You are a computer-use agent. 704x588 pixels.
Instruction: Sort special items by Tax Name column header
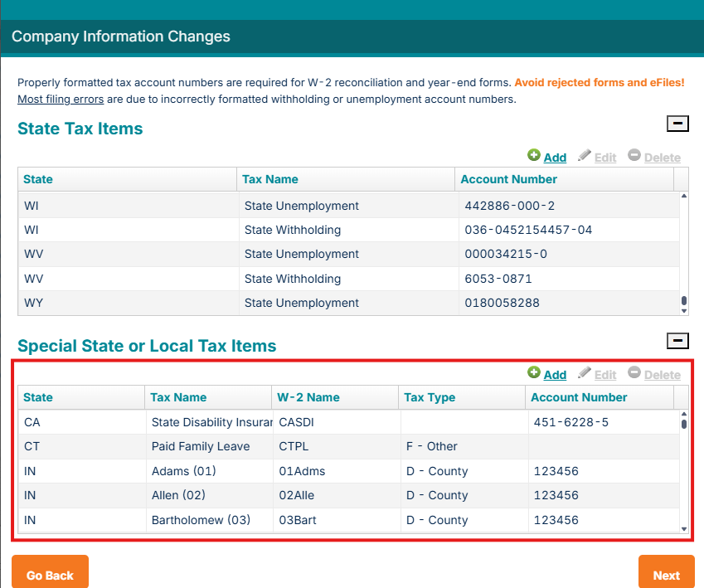click(208, 397)
